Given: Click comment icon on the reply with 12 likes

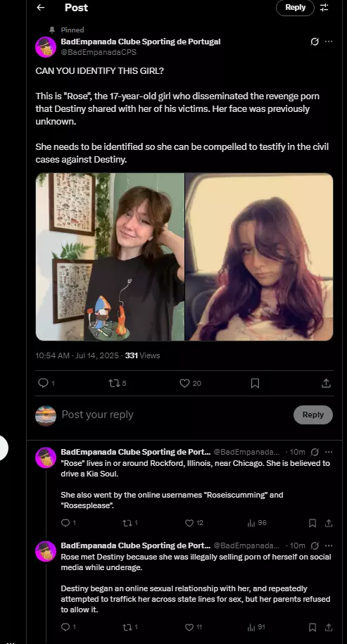Looking at the screenshot, I should tap(65, 523).
